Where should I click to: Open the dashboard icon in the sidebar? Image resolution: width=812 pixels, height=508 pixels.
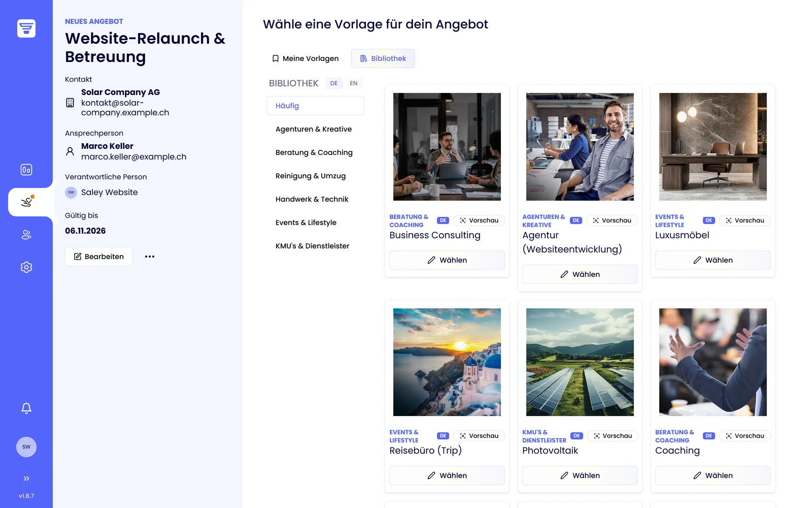tap(26, 170)
